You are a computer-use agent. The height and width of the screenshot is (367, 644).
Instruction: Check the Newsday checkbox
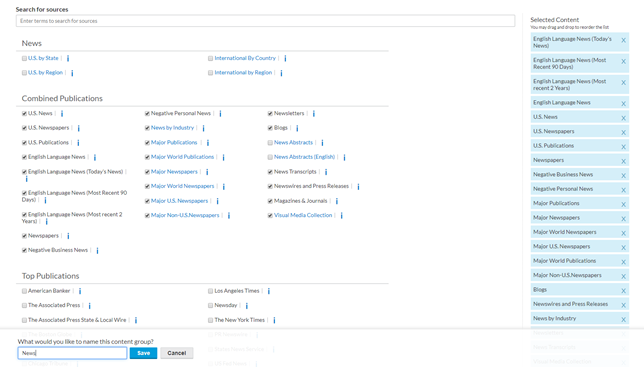pos(210,305)
